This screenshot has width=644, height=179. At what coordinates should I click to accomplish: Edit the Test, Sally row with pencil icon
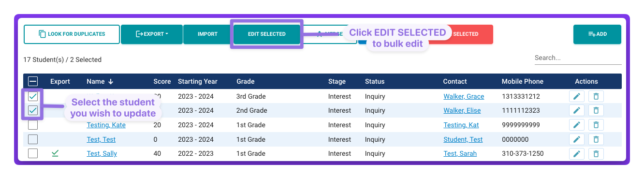[x=576, y=153]
